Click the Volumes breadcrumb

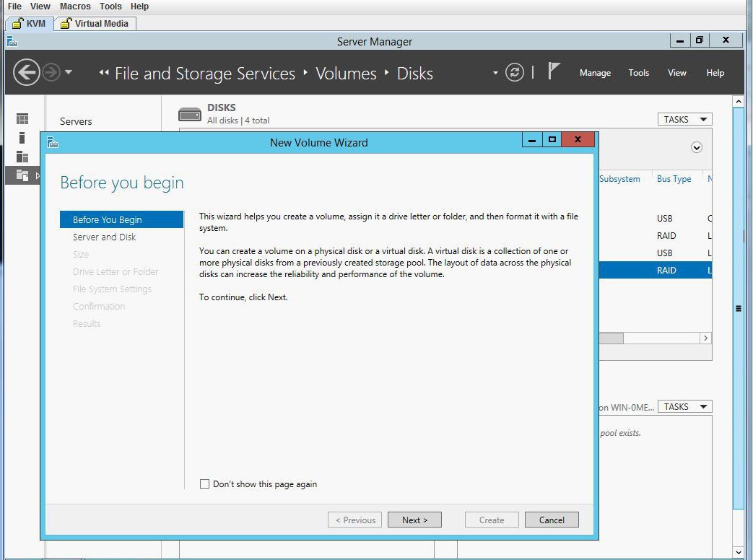point(346,74)
